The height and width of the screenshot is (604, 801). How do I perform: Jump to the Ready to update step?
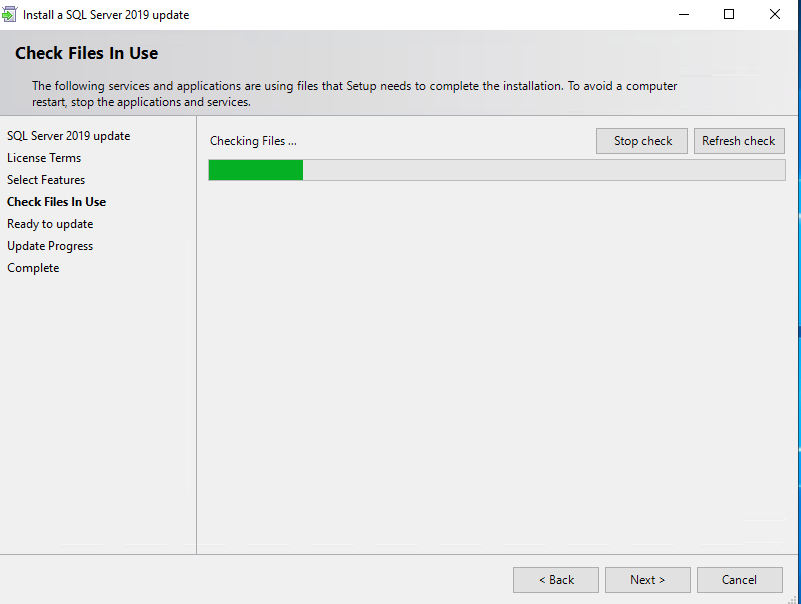(50, 224)
